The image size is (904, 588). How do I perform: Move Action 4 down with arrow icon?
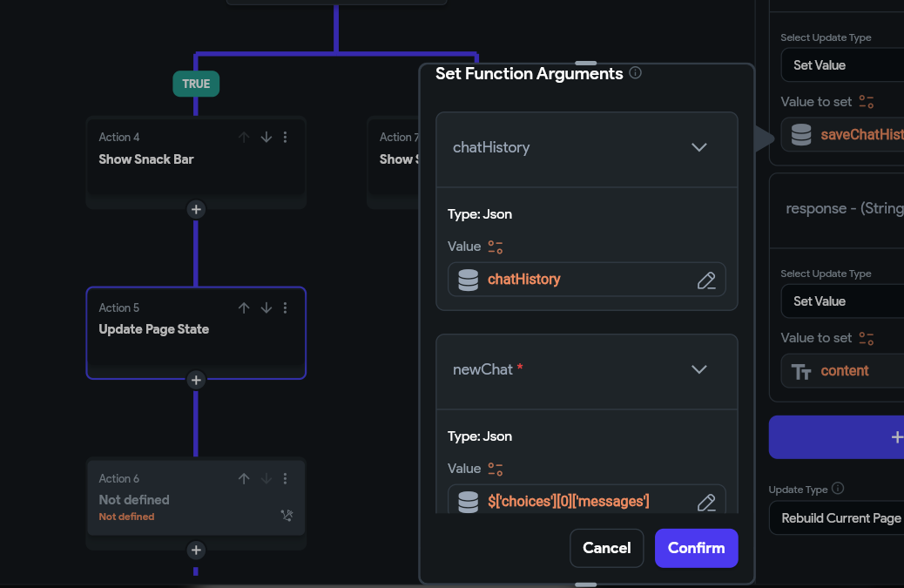(x=266, y=138)
